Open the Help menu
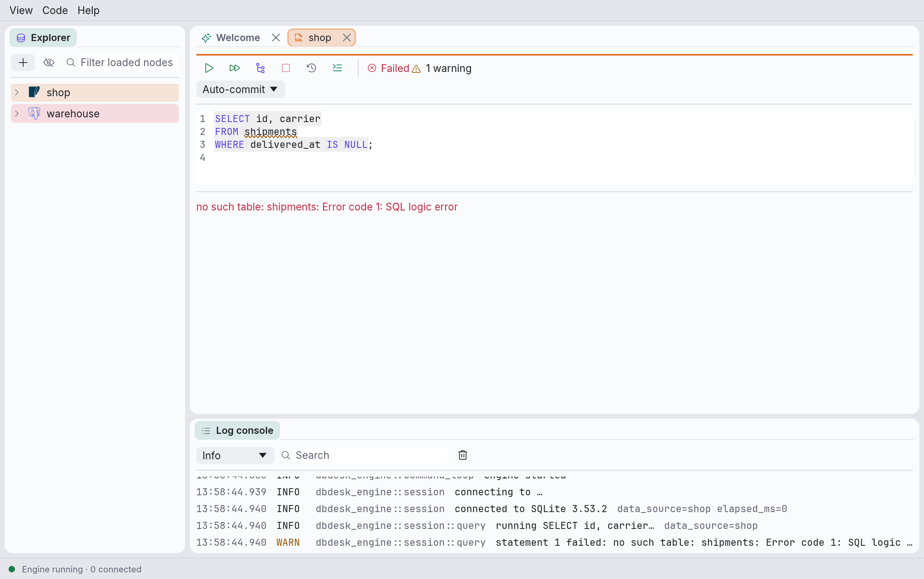The width and height of the screenshot is (924, 579). (x=88, y=10)
